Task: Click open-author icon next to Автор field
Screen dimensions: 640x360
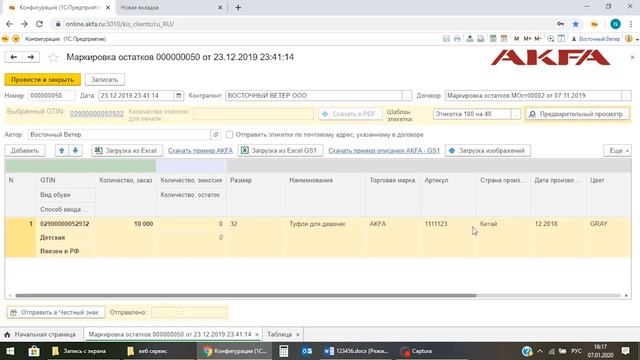Action: (216, 135)
